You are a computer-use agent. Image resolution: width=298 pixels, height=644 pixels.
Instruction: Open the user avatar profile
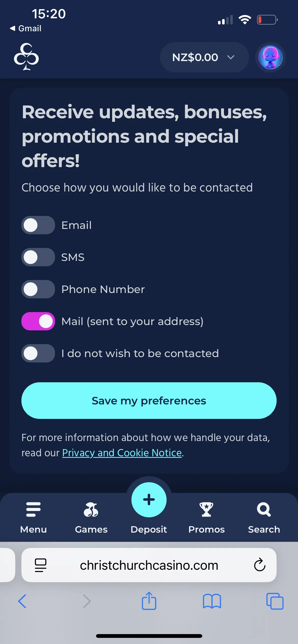(270, 57)
